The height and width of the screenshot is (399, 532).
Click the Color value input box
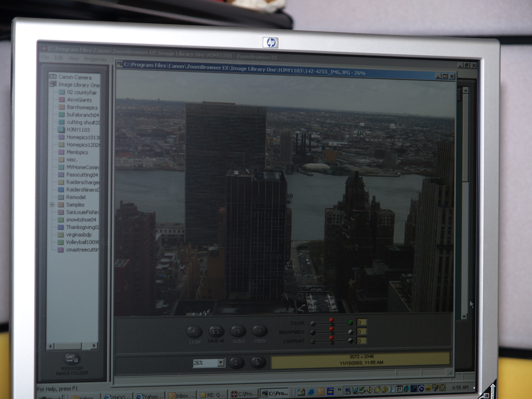tap(361, 323)
